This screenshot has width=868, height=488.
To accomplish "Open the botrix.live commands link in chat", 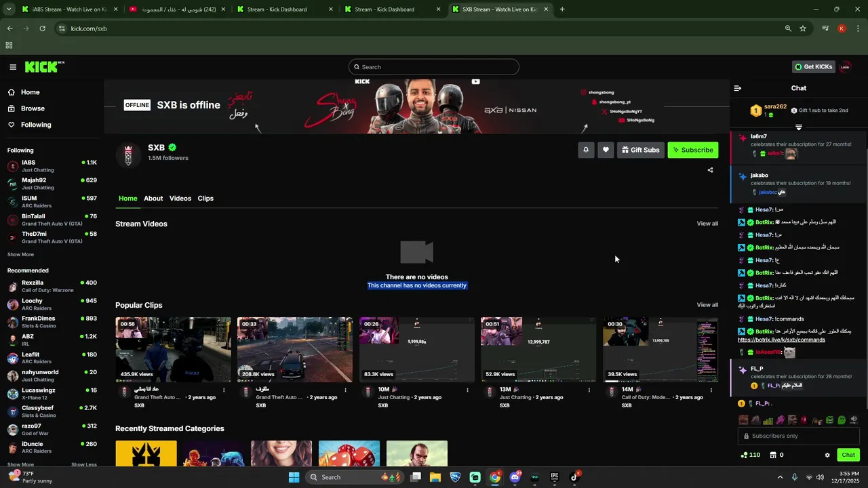I will pyautogui.click(x=781, y=340).
